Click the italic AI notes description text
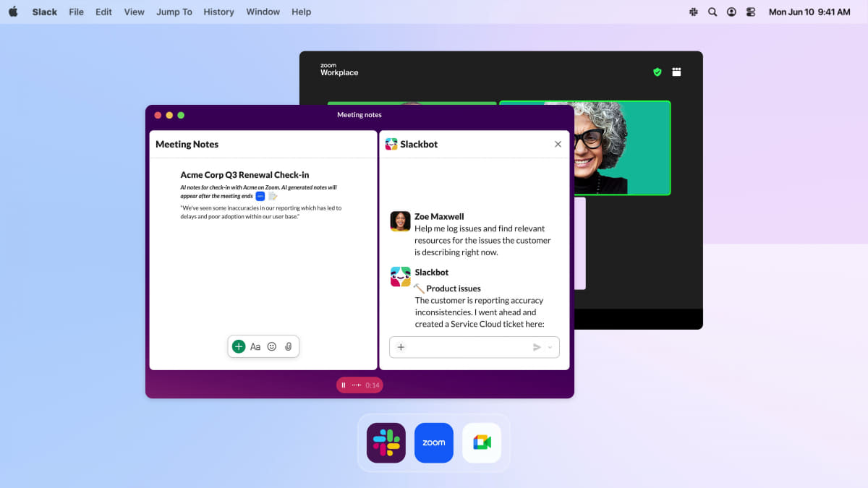The height and width of the screenshot is (488, 868). [x=258, y=192]
